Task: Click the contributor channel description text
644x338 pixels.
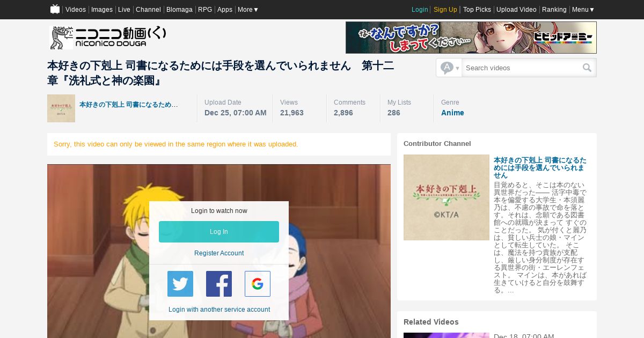Action: point(540,238)
